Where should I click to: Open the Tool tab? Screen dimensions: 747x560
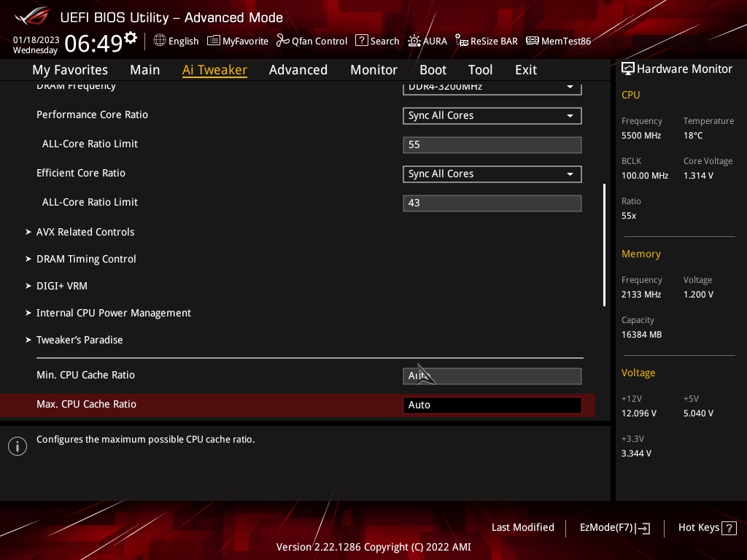(x=480, y=70)
